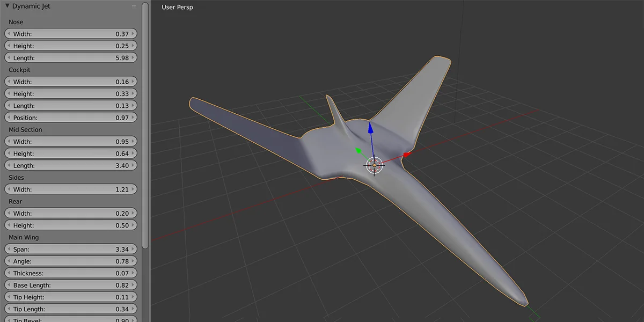Increase Nose Width using its right arrow

(133, 33)
